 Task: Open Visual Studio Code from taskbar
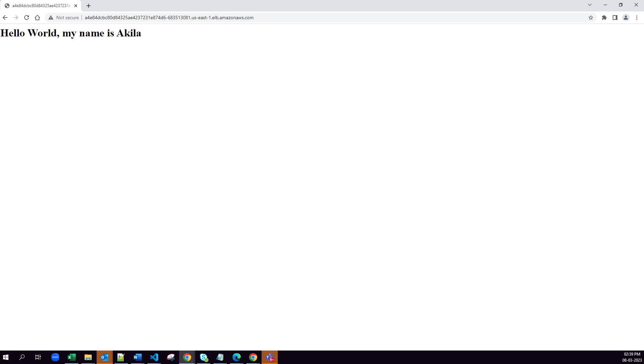pos(154,357)
